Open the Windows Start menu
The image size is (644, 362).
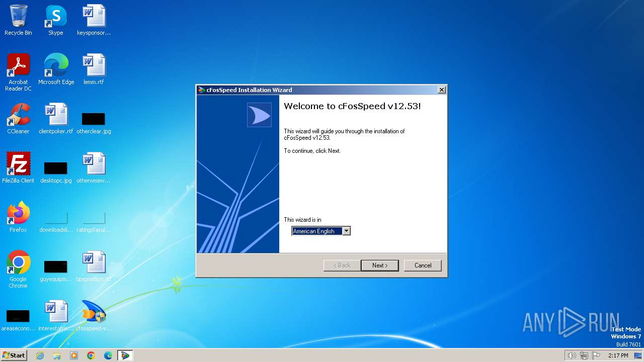pos(14,355)
